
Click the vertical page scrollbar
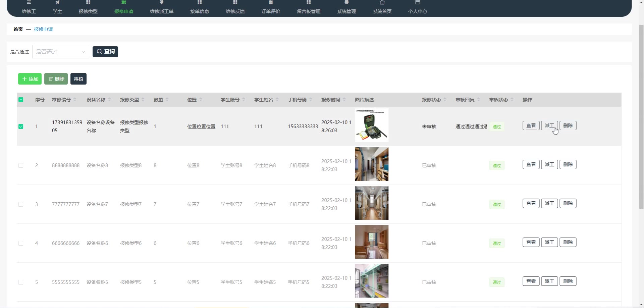pyautogui.click(x=641, y=116)
